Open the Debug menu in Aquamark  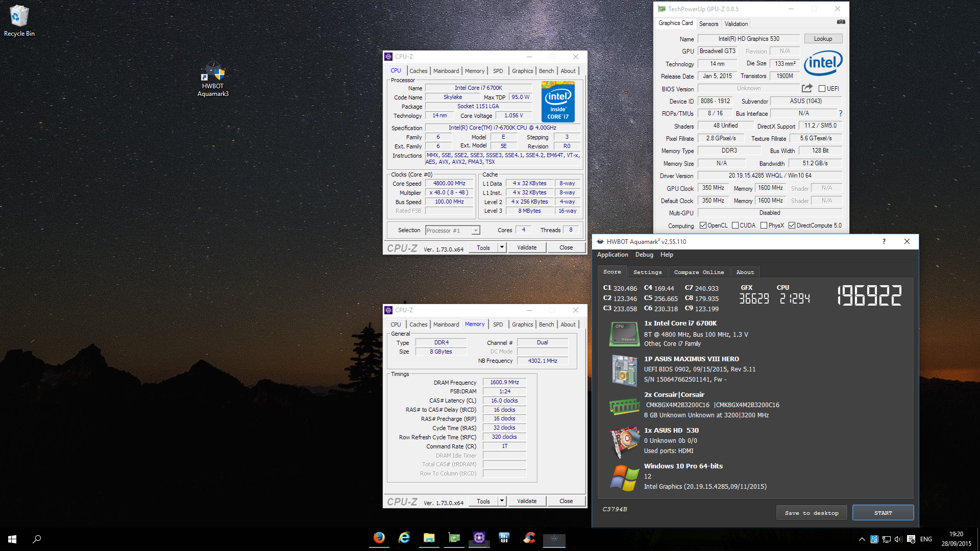pos(644,255)
